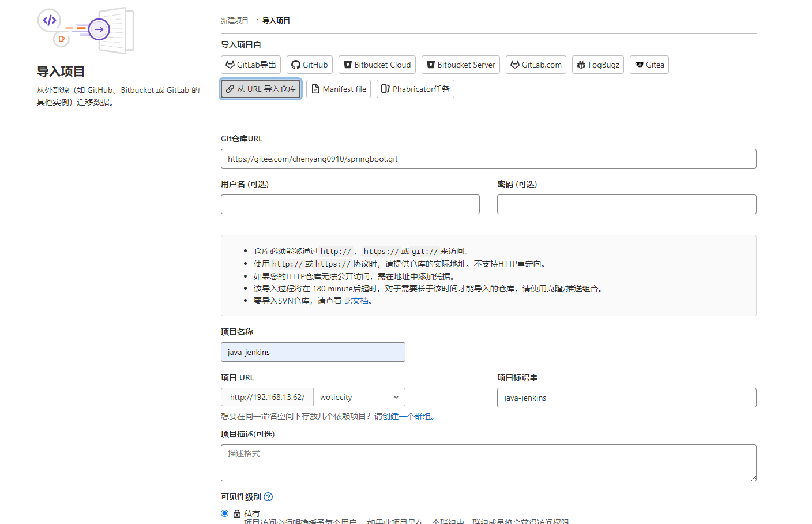This screenshot has width=812, height=524.
Task: Click the 项目描述 textarea
Action: [488, 463]
